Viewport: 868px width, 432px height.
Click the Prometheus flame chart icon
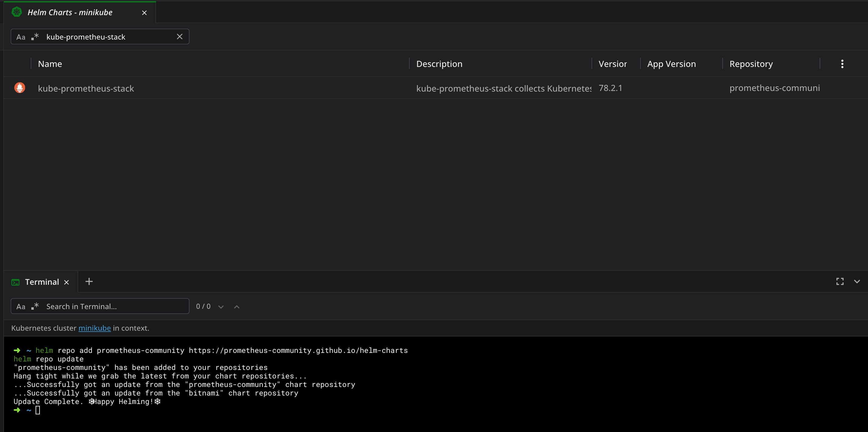point(19,88)
